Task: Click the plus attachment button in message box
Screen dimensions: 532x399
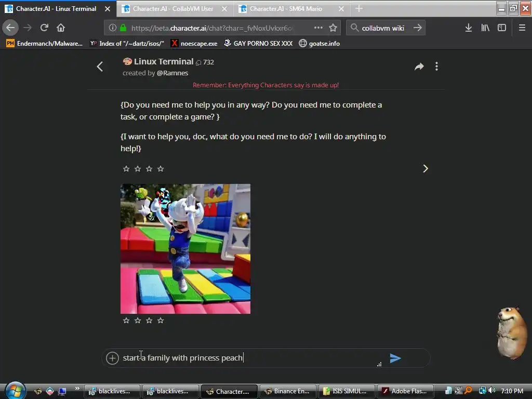Action: coord(112,358)
